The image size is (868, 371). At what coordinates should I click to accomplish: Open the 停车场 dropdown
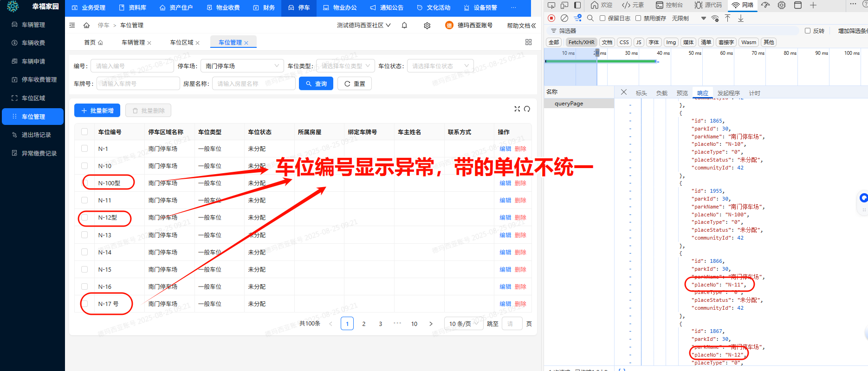pos(242,66)
